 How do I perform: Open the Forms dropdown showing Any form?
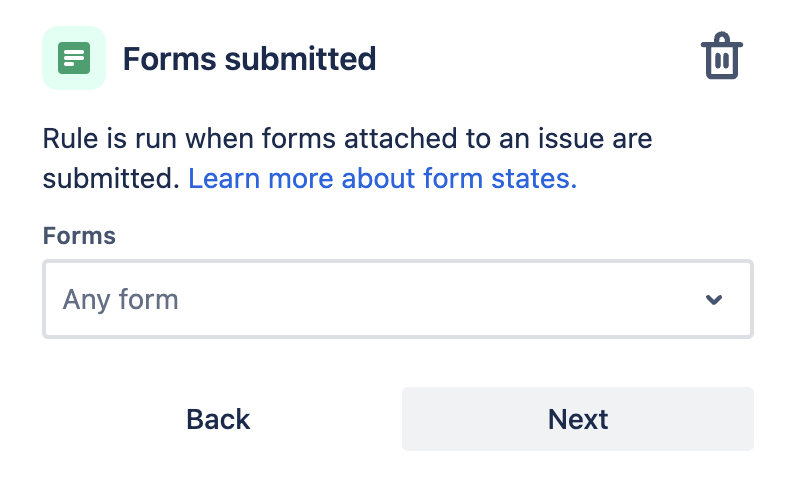tap(398, 299)
